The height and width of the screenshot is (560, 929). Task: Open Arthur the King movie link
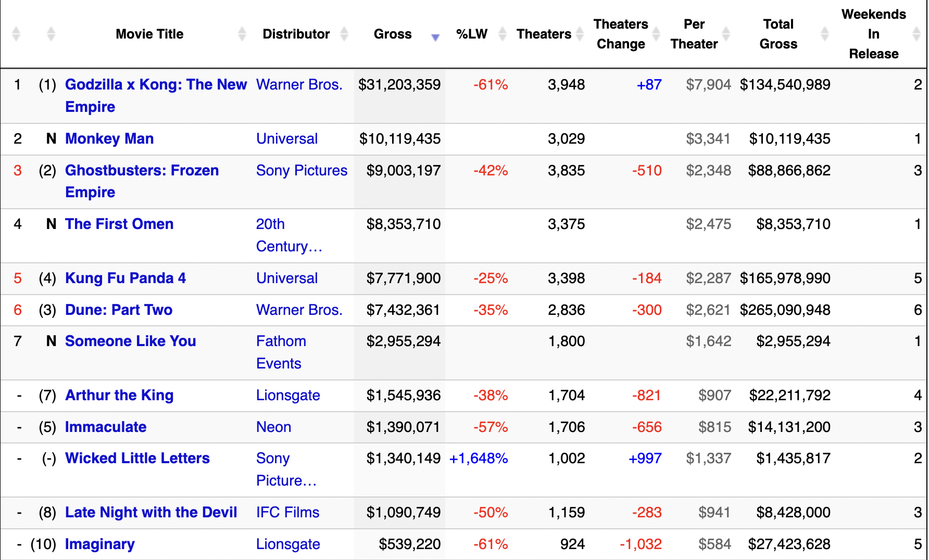click(x=119, y=395)
